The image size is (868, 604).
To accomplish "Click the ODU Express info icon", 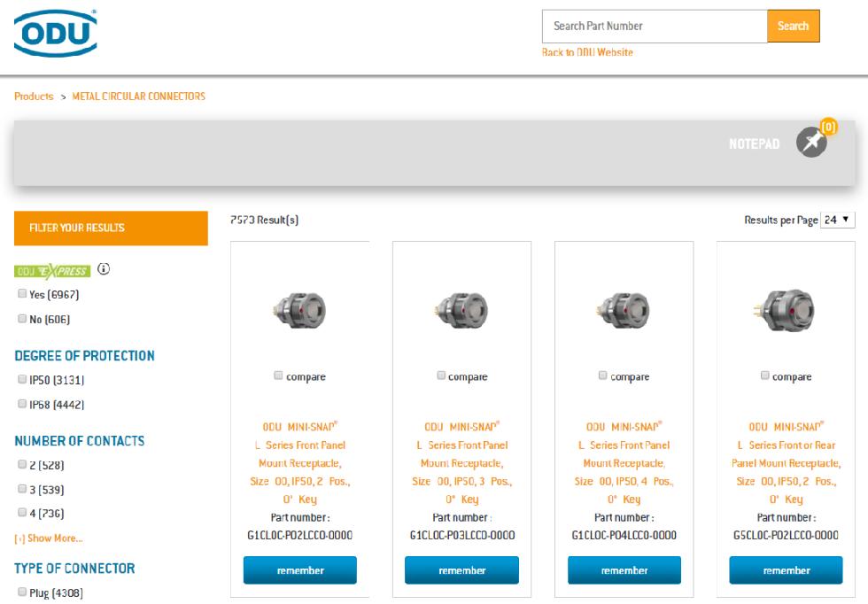I will 103,270.
